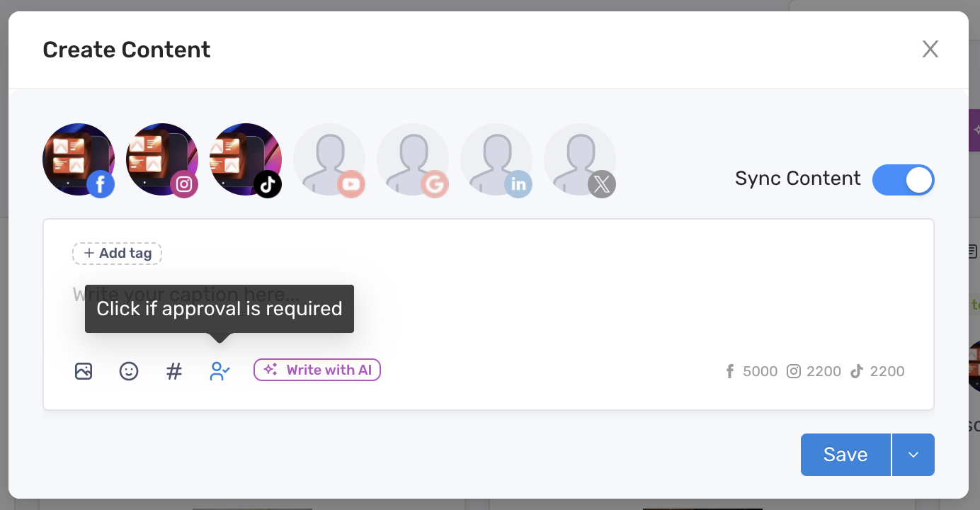Click the Save button
This screenshot has height=510, width=980.
coord(845,455)
